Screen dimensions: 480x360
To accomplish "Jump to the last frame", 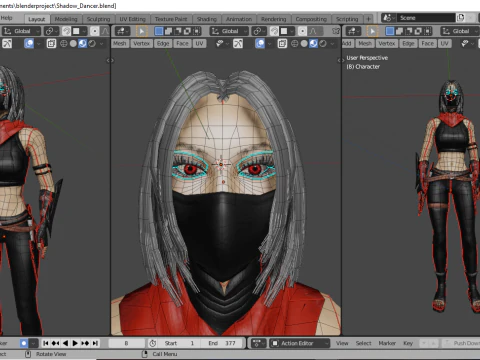I will (95, 343).
